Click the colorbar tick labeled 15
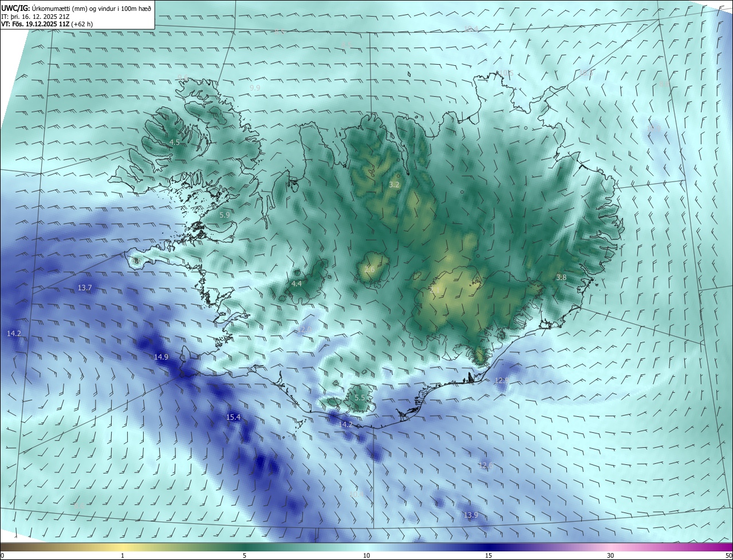The height and width of the screenshot is (560, 733). pyautogui.click(x=488, y=555)
